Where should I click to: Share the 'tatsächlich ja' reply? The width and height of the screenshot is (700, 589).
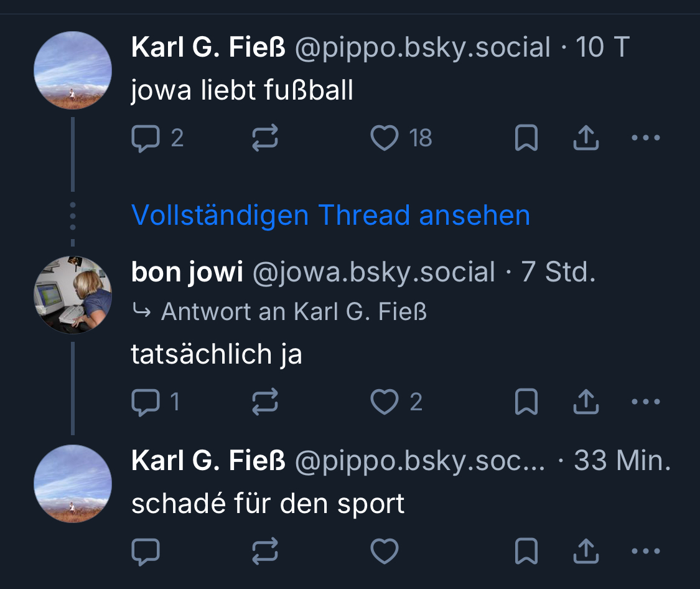click(586, 402)
